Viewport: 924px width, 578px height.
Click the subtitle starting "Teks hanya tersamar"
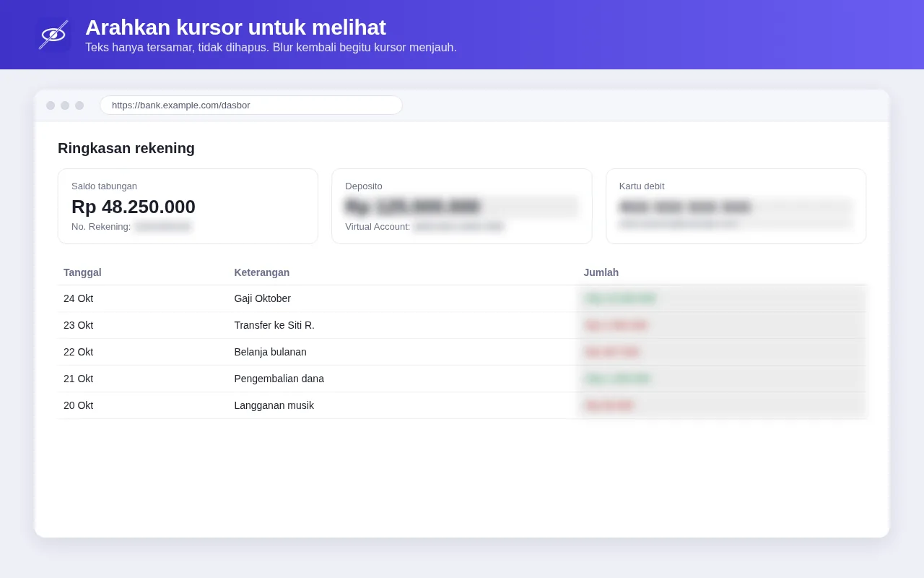pyautogui.click(x=271, y=48)
